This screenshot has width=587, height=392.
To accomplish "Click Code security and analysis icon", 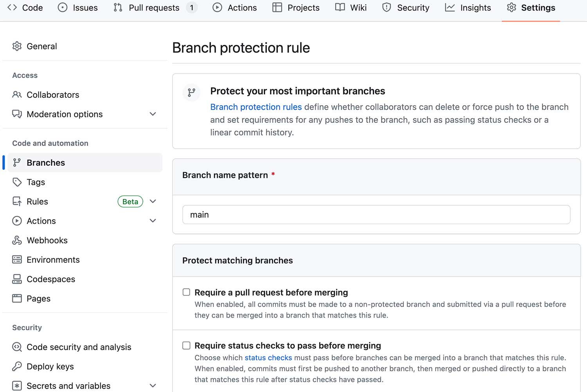I will 17,347.
